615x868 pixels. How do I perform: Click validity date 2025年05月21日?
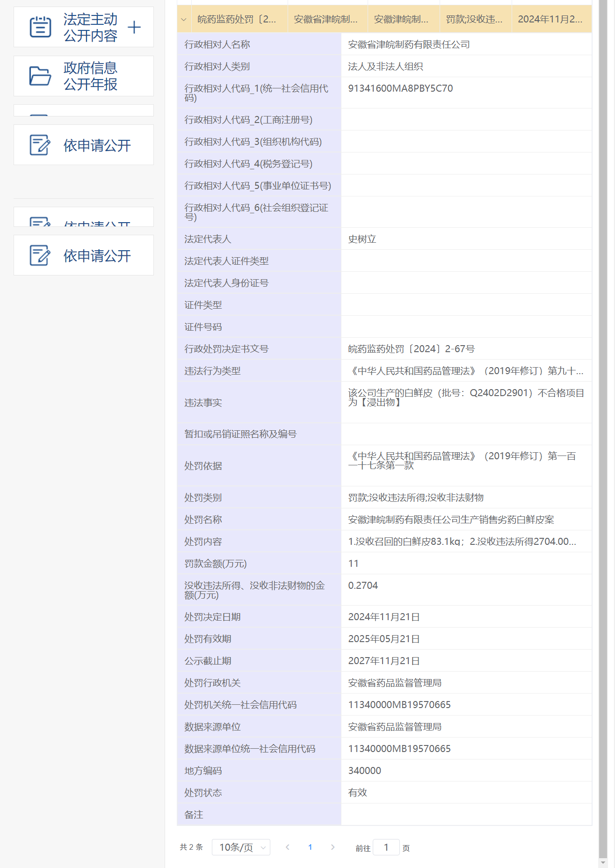pos(383,639)
